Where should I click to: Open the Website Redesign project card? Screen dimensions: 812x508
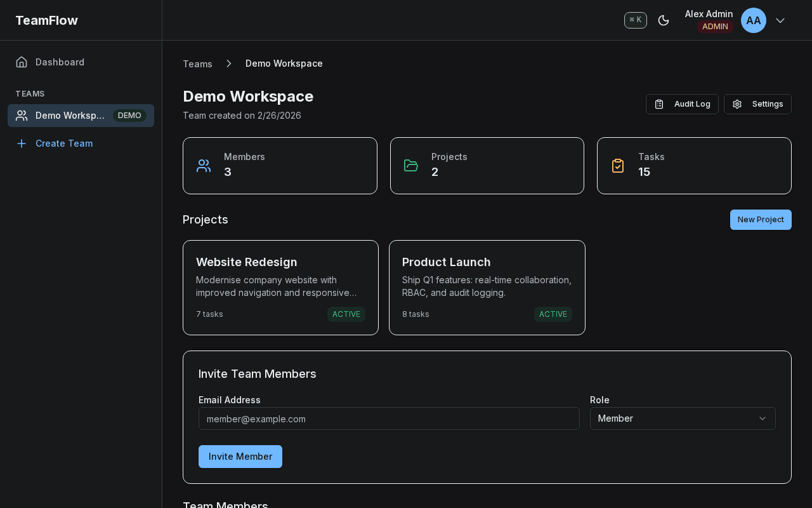(x=280, y=287)
